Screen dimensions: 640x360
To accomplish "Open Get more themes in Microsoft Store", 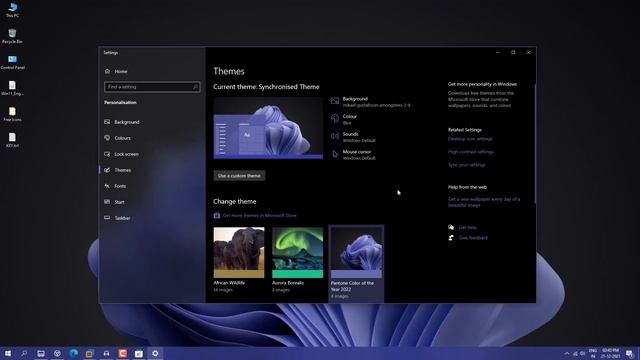I will point(260,216).
